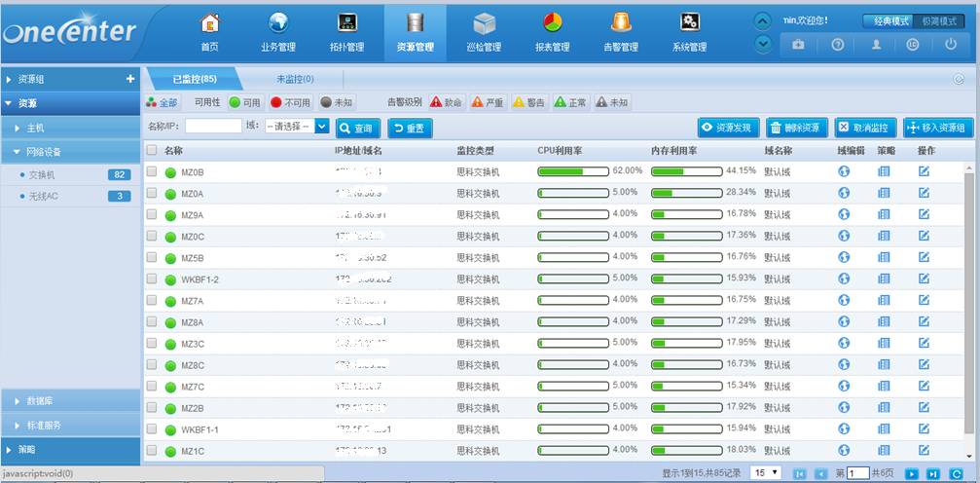The width and height of the screenshot is (980, 483).
Task: Click the 名称/IP search input field
Action: (x=213, y=127)
